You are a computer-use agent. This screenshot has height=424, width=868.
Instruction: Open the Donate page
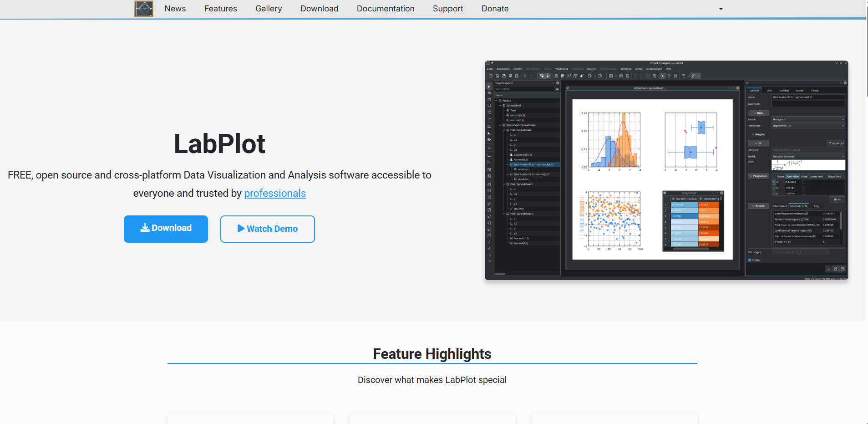point(495,9)
